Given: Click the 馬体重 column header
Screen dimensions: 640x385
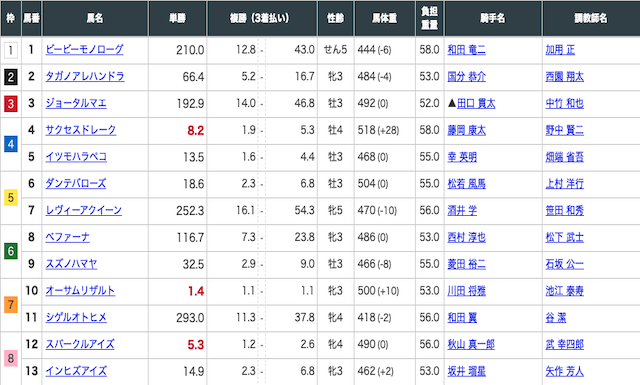Looking at the screenshot, I should pos(384,18).
